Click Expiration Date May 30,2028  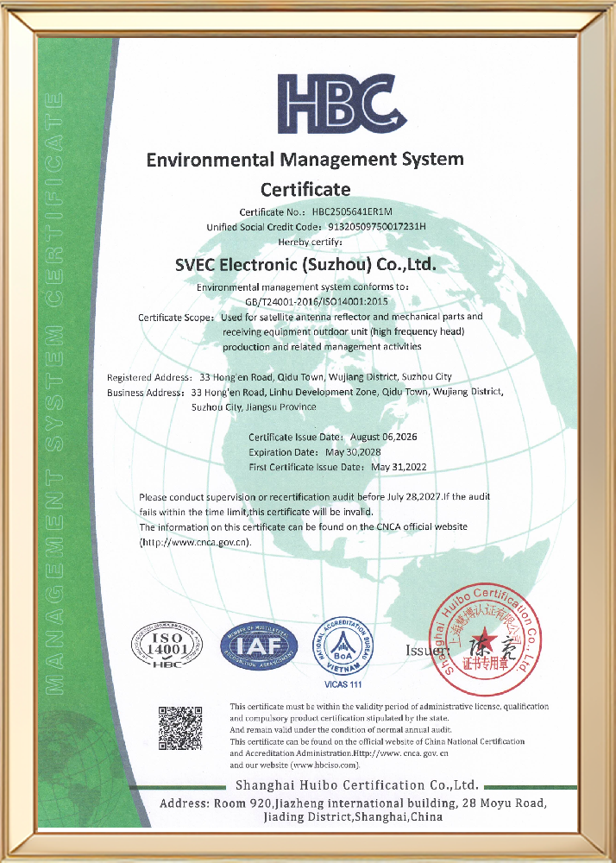(x=315, y=452)
